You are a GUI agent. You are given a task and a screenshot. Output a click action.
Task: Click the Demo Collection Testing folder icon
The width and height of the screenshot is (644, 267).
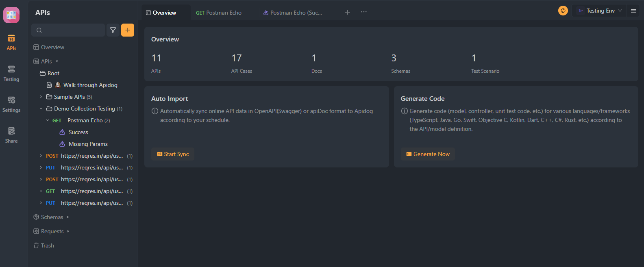coord(49,109)
